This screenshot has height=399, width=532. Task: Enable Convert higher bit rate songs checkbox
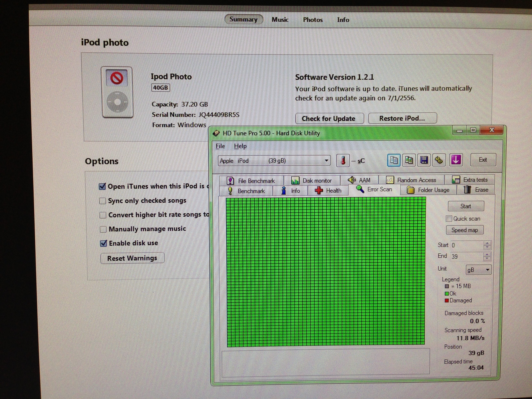pos(103,215)
